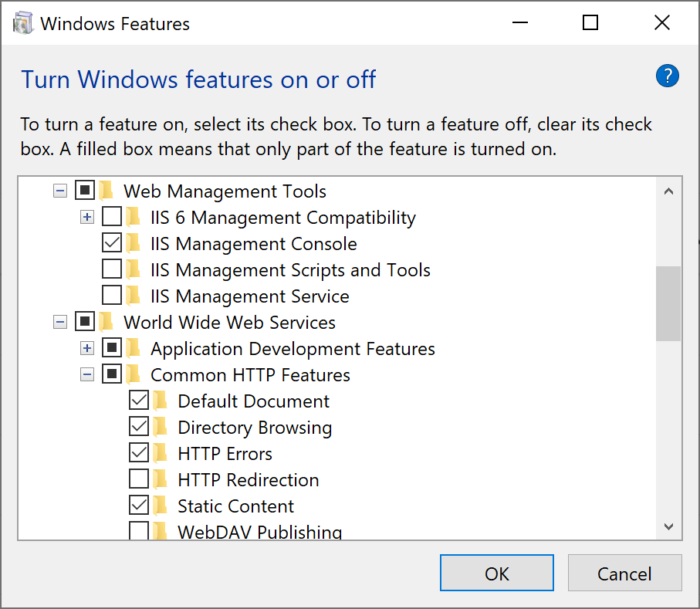Click the folder icon beside HTTP Errors
Screen dimensions: 700x609
[x=160, y=454]
